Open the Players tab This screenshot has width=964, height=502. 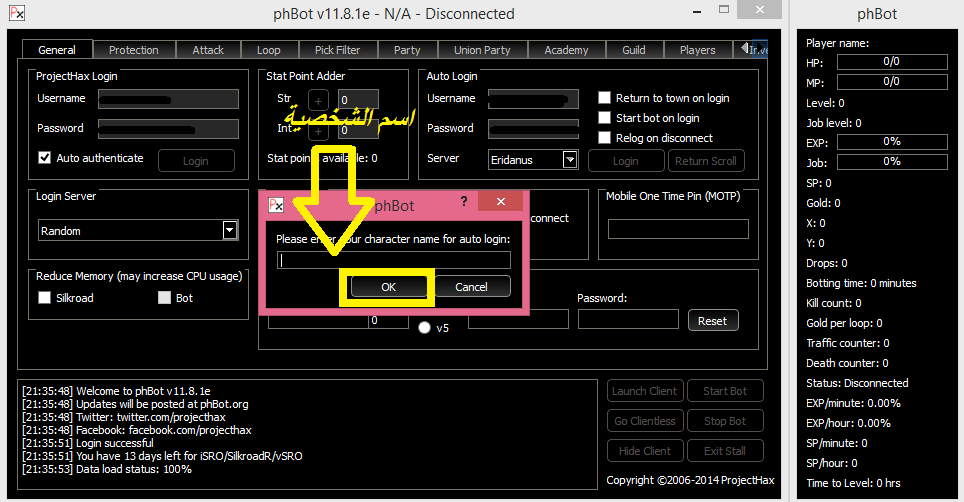[698, 50]
